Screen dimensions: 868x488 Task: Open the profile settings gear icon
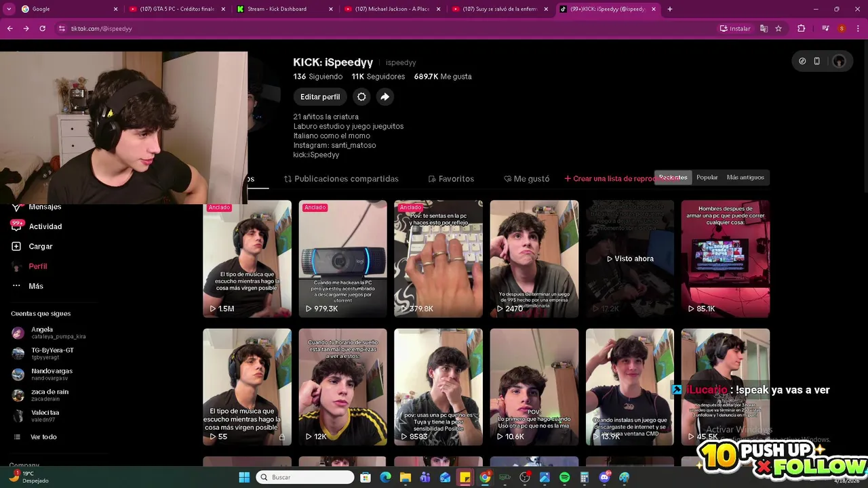[361, 97]
